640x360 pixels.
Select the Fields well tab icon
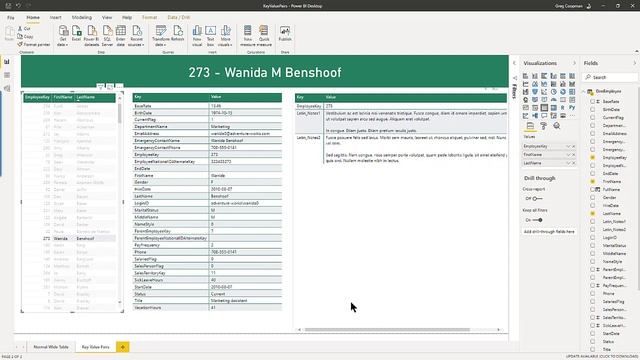(530, 126)
